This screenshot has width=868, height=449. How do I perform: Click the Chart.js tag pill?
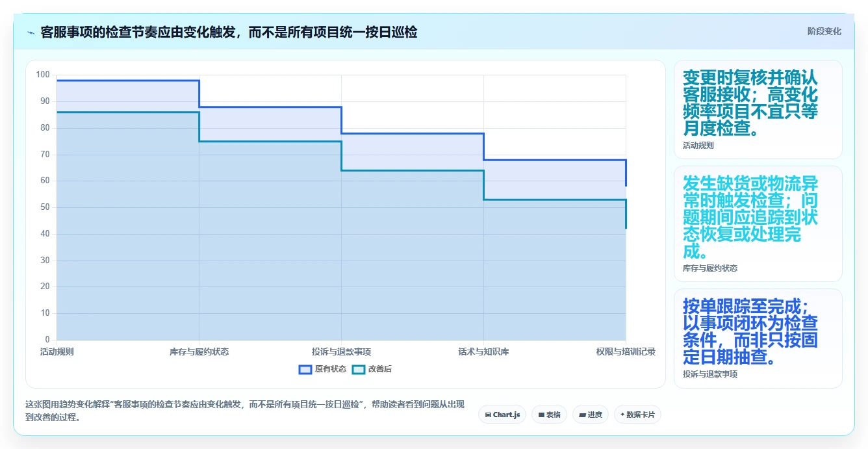pos(502,415)
